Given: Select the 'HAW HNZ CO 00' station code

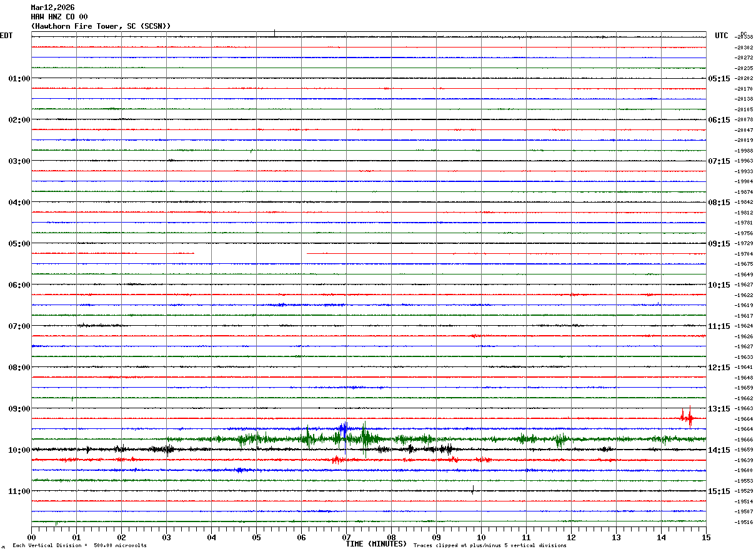Looking at the screenshot, I should point(59,17).
